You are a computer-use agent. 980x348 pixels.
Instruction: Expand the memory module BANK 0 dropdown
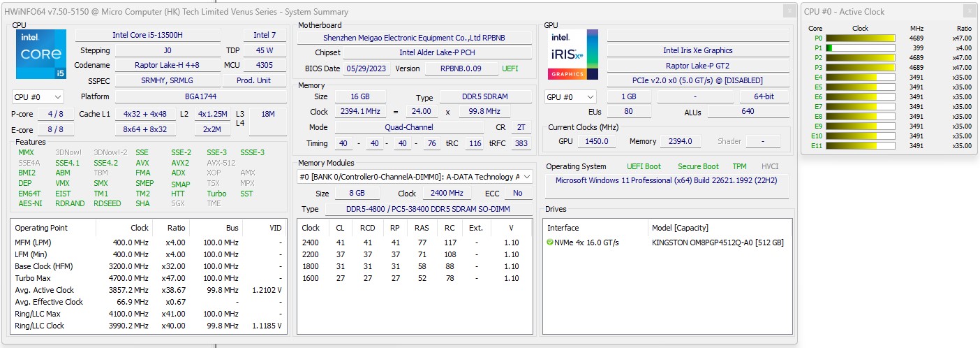pyautogui.click(x=526, y=177)
